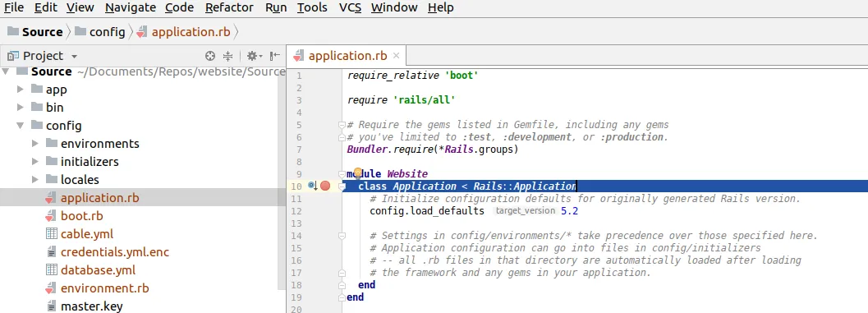Click the folder icon of the app directory
868x313 pixels.
tap(36, 90)
